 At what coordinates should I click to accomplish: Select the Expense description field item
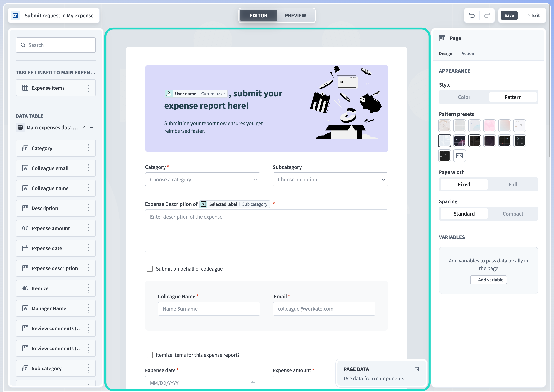click(56, 268)
